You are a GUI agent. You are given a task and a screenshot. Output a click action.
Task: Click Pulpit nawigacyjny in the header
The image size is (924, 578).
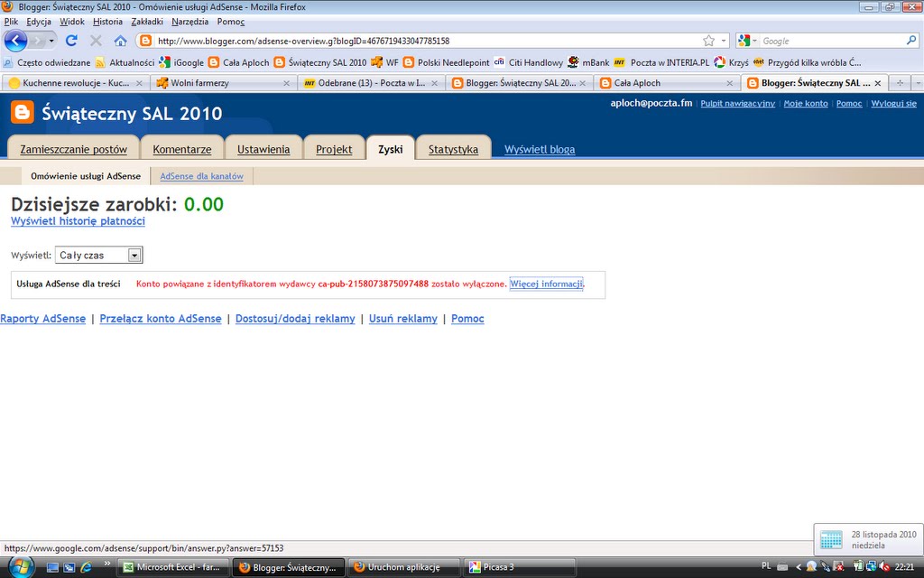[x=738, y=103]
